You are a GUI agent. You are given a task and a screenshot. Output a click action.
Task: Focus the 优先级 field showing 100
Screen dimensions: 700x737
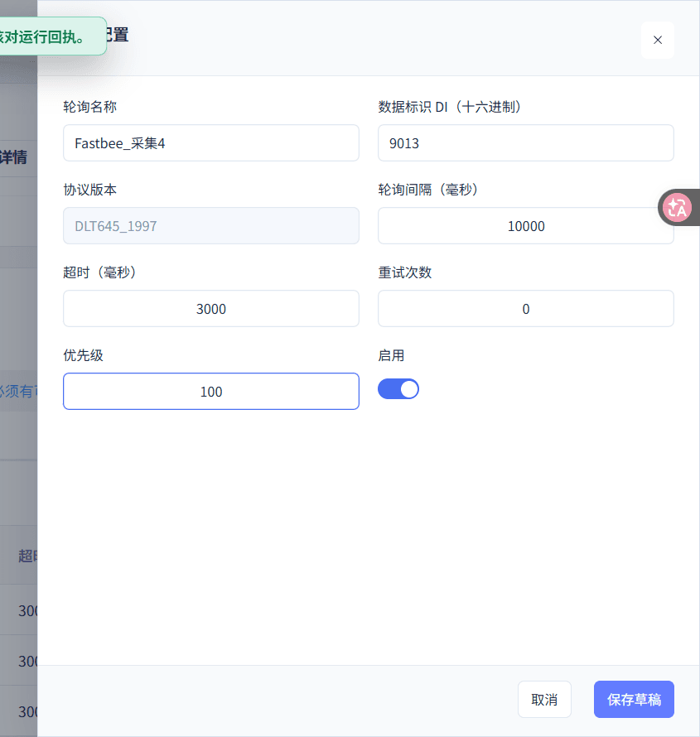211,391
